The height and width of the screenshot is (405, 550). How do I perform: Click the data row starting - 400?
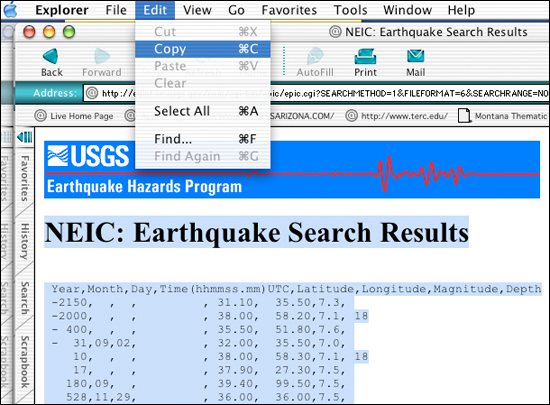199,330
